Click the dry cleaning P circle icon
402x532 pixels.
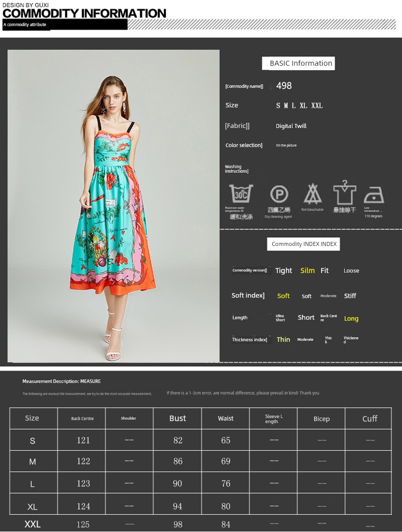[278, 194]
